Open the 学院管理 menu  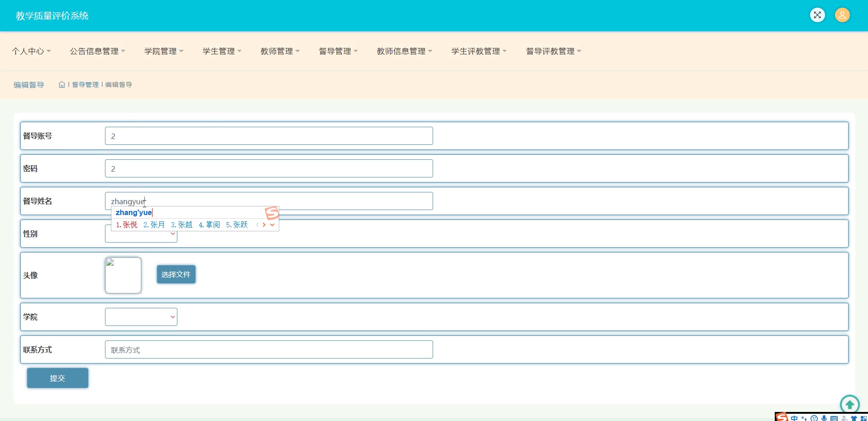pyautogui.click(x=164, y=51)
